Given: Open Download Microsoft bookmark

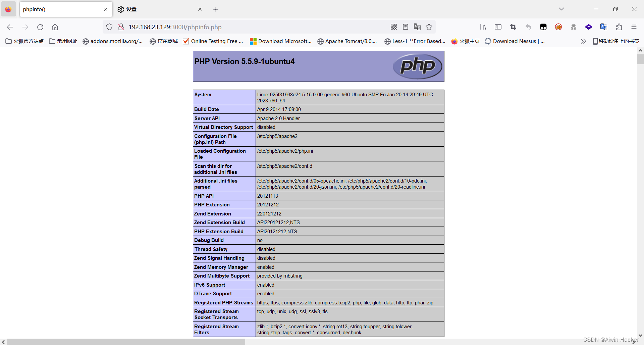Looking at the screenshot, I should coord(281,41).
